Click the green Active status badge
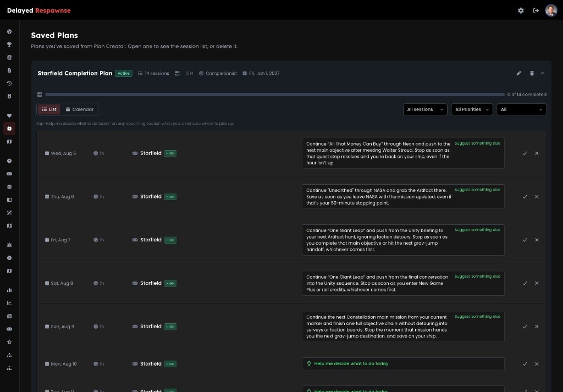This screenshot has height=392, width=563. click(x=124, y=73)
